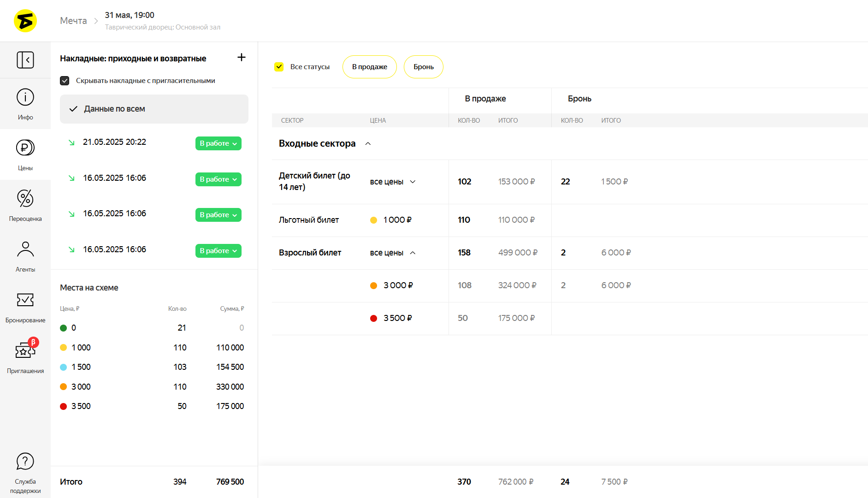Filter by the В продаже status
The image size is (868, 498).
coord(369,67)
